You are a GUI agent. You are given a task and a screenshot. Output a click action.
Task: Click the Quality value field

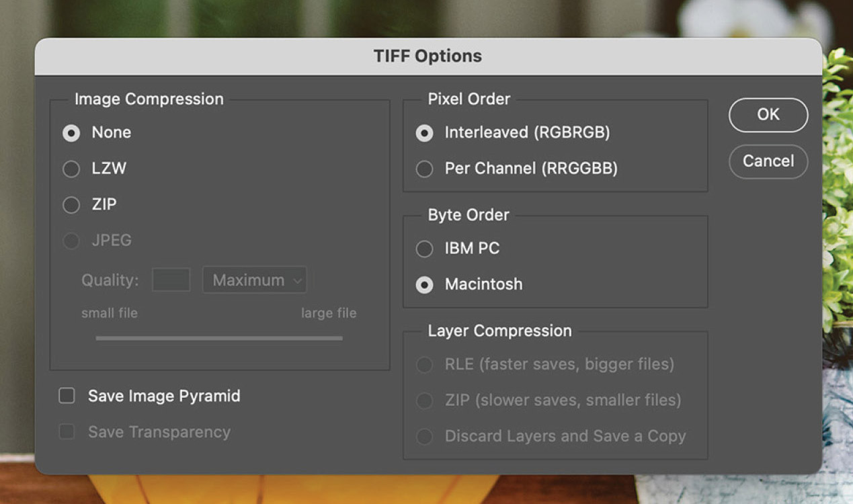coord(171,280)
